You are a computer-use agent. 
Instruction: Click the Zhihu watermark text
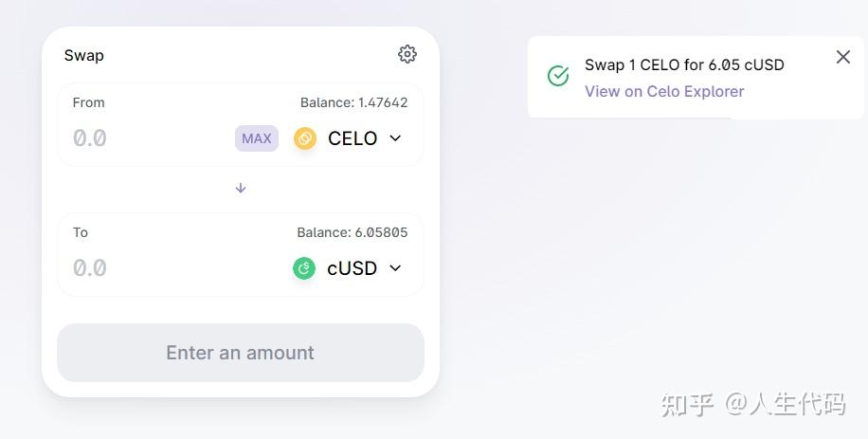(x=753, y=404)
